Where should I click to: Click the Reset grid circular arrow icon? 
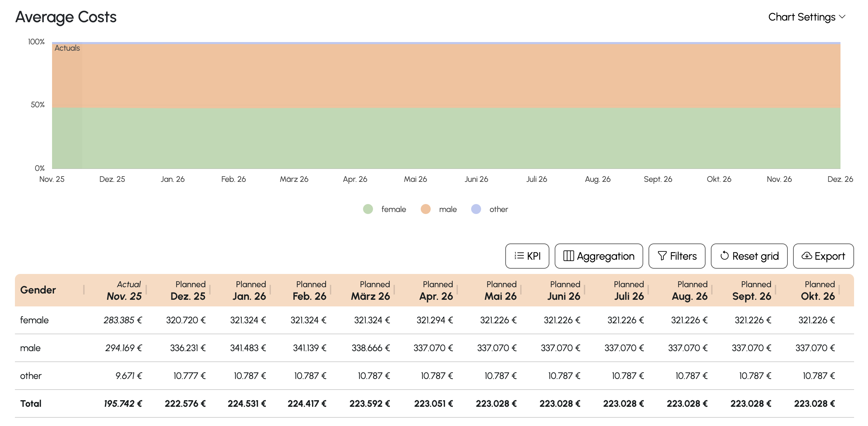[724, 256]
